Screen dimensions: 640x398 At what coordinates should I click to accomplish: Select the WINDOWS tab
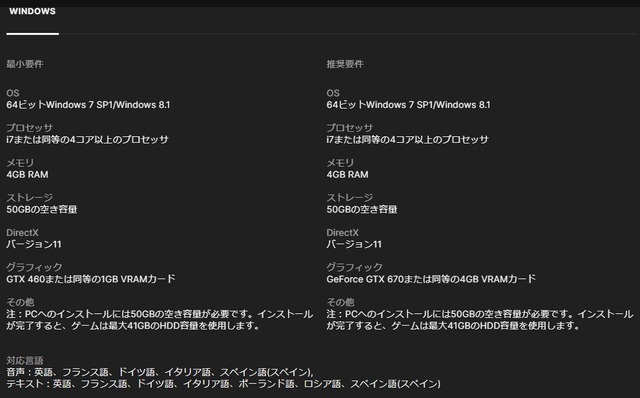click(32, 11)
